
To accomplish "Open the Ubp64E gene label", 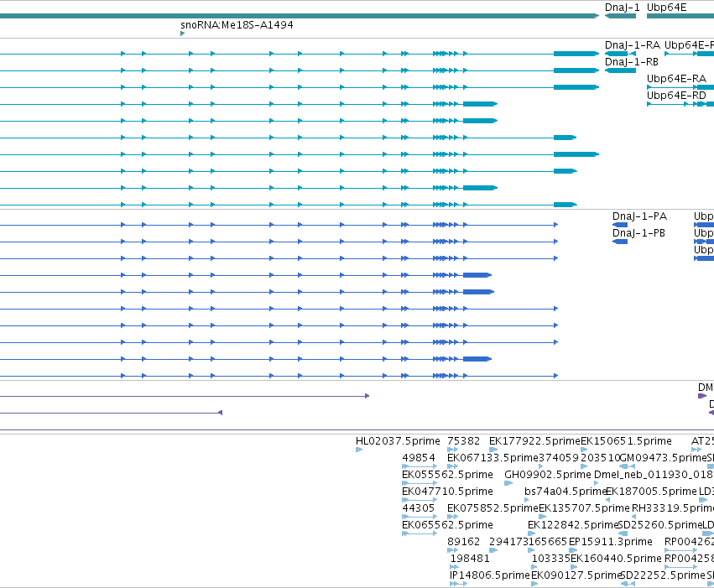I will coord(667,8).
